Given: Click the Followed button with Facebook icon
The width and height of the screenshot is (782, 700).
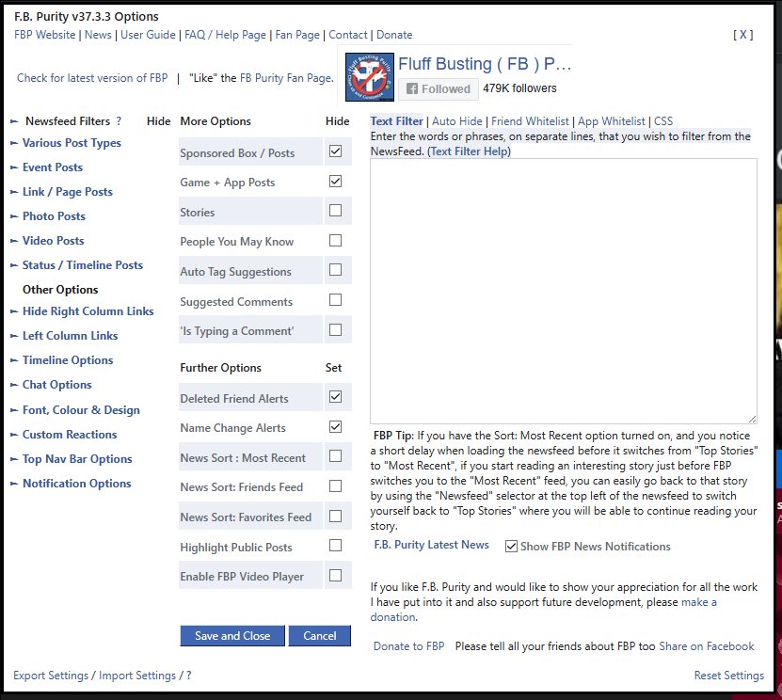Looking at the screenshot, I should [x=439, y=88].
